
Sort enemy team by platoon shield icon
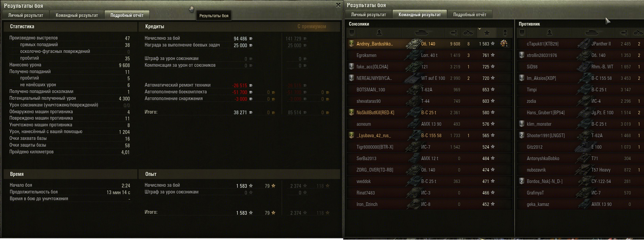click(522, 33)
